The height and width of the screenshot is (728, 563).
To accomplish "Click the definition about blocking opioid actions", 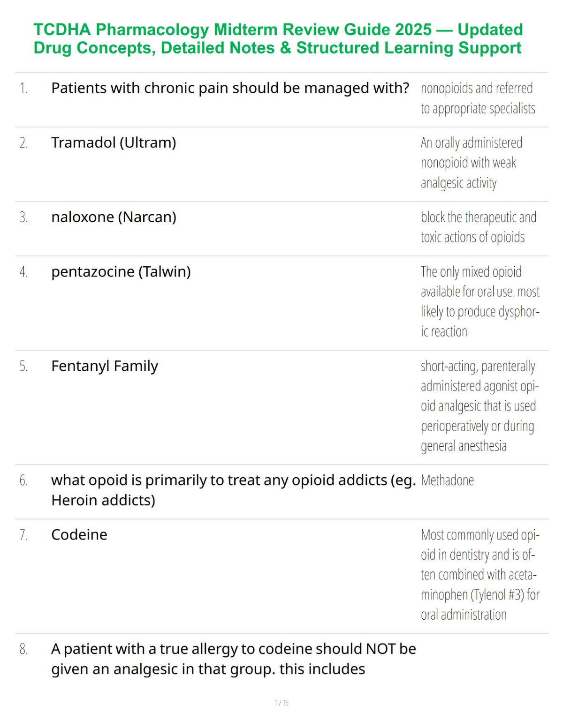I will click(479, 227).
